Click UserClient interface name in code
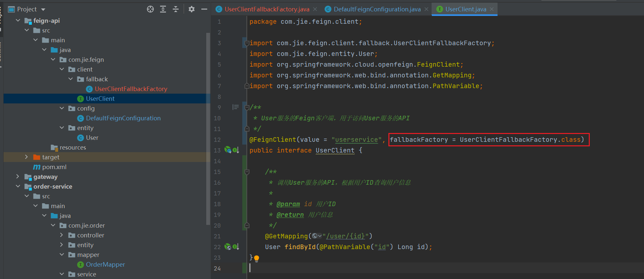Image resolution: width=644 pixels, height=279 pixels. 335,150
